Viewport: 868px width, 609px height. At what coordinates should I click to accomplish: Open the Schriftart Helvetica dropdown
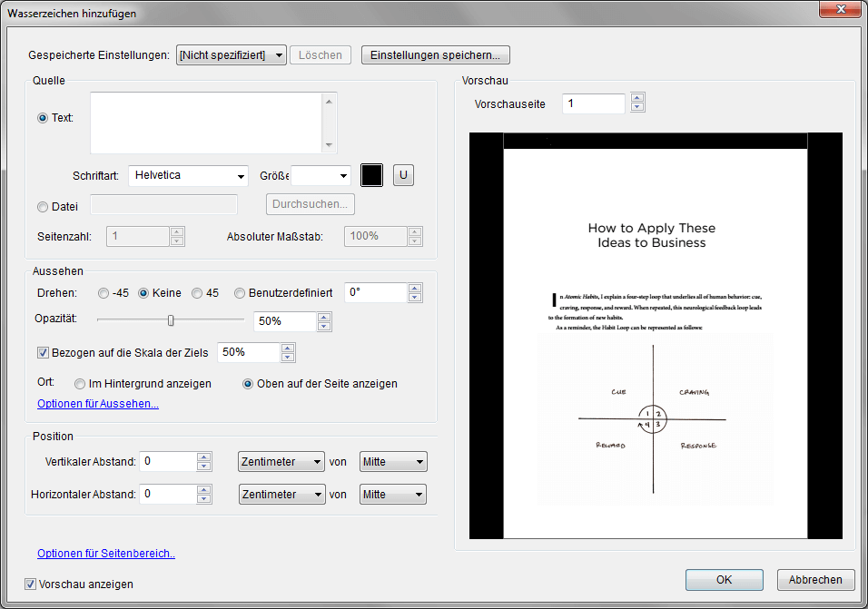tap(189, 175)
